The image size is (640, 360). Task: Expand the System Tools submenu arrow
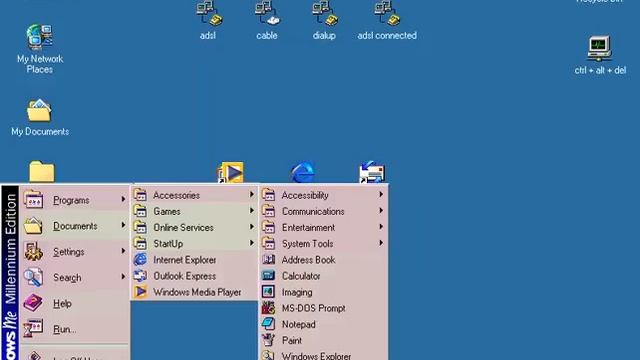381,243
